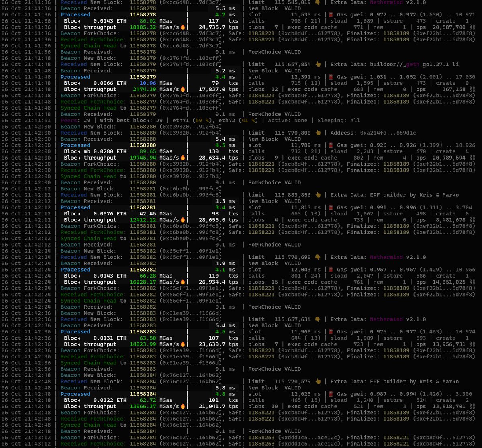Click the fuel pump icon on the 12,391 ms slot row
The height and width of the screenshot is (448, 482).
pyautogui.click(x=332, y=77)
